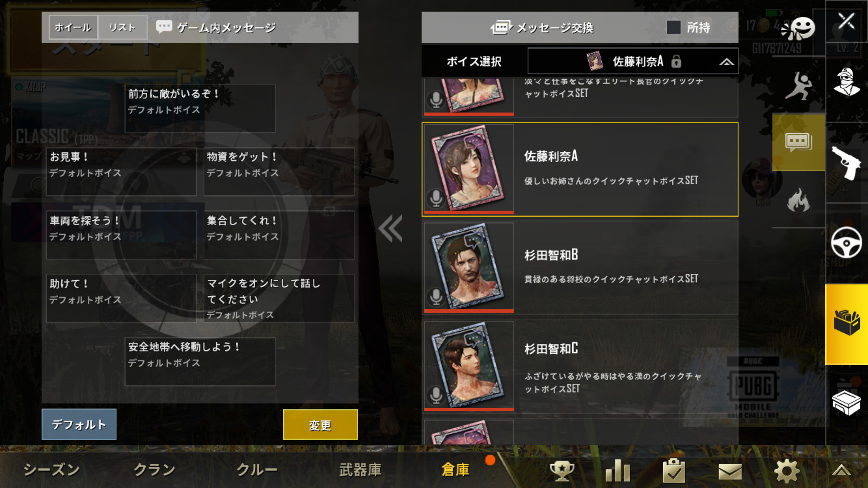Open the 武器庫 armory tab

coord(360,470)
